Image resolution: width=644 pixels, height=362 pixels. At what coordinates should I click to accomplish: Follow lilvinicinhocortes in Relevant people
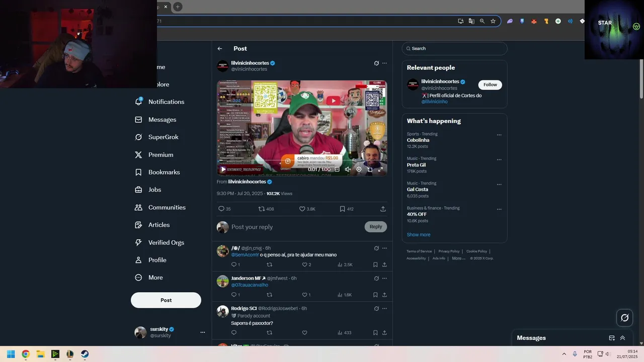[490, 84]
